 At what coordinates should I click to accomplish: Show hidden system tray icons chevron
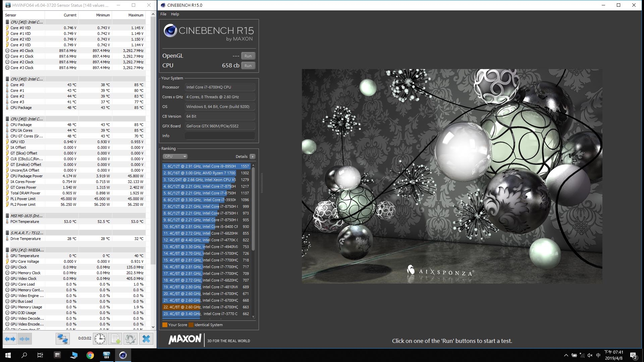pyautogui.click(x=566, y=355)
